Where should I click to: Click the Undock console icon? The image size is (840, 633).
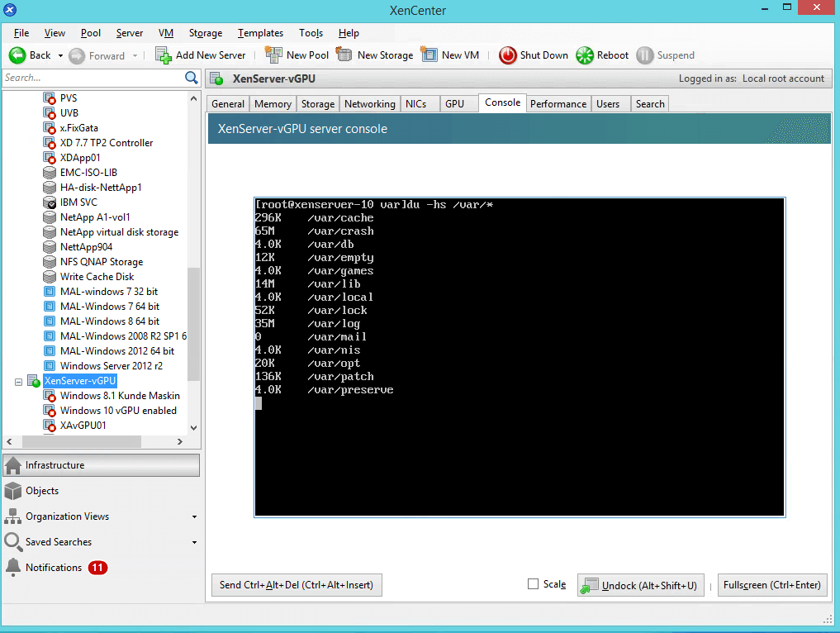(589, 585)
